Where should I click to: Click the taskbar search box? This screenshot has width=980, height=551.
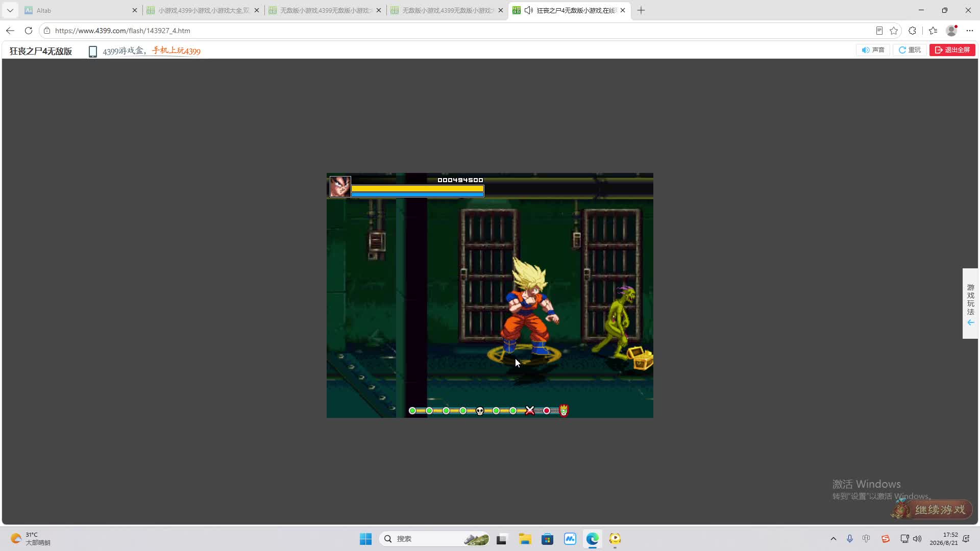pos(435,539)
